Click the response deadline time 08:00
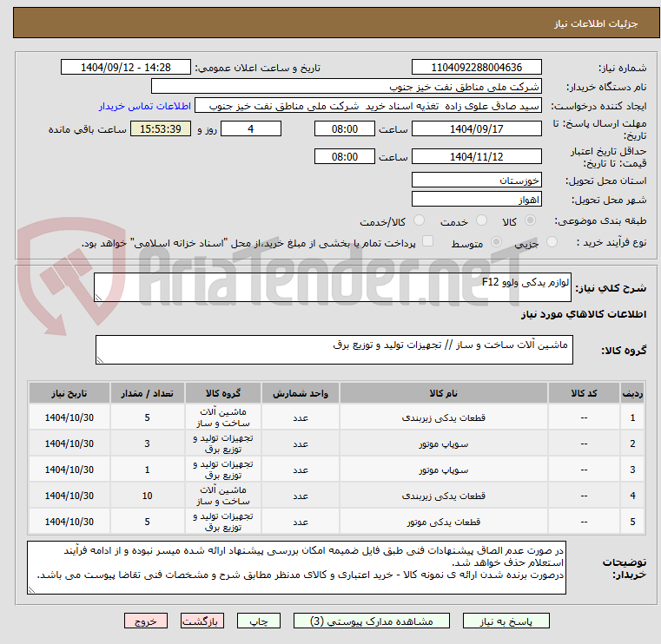 (345, 128)
